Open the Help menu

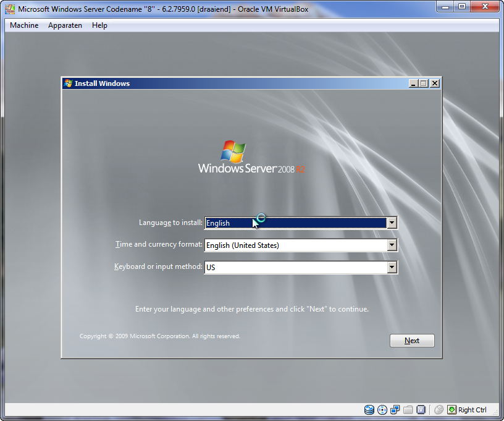[x=99, y=25]
